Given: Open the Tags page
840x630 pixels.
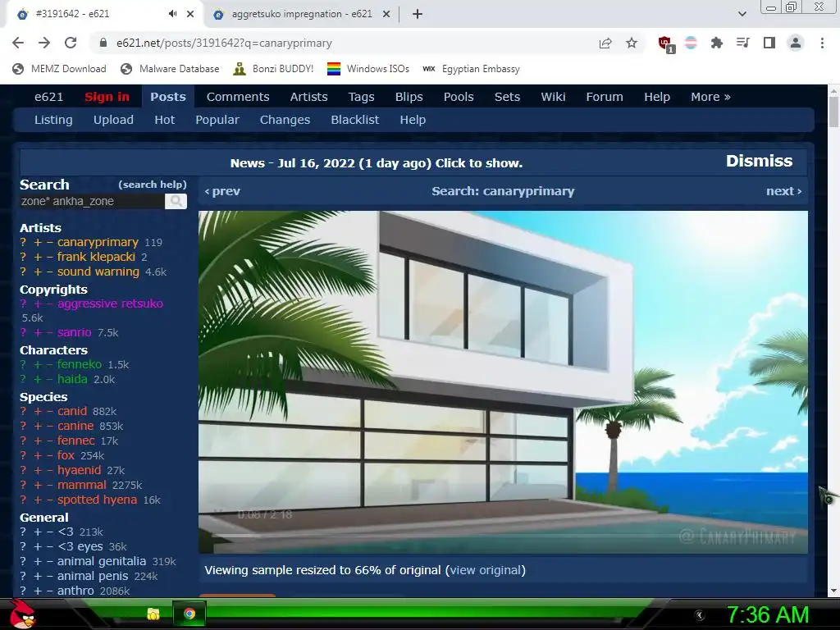Looking at the screenshot, I should [x=361, y=97].
